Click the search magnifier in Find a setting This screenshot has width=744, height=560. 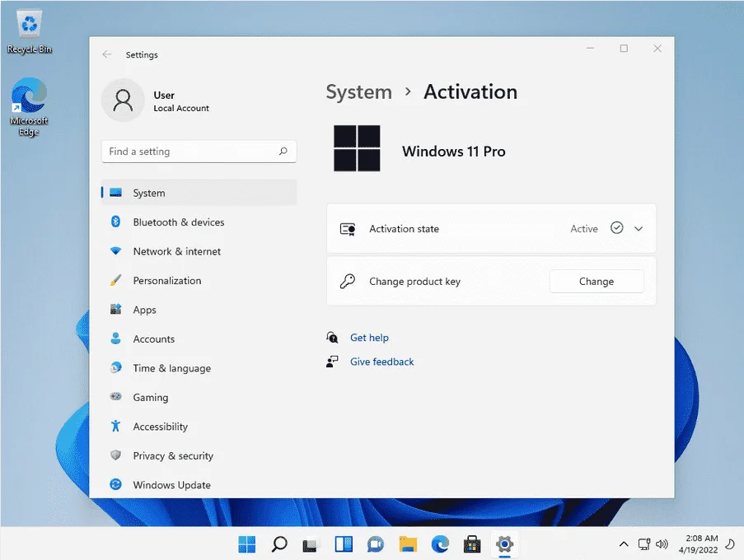click(283, 152)
